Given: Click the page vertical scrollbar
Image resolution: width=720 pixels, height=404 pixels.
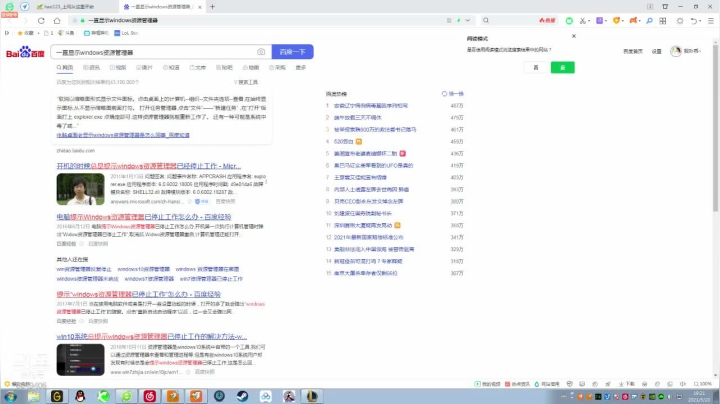Looking at the screenshot, I should (x=716, y=129).
